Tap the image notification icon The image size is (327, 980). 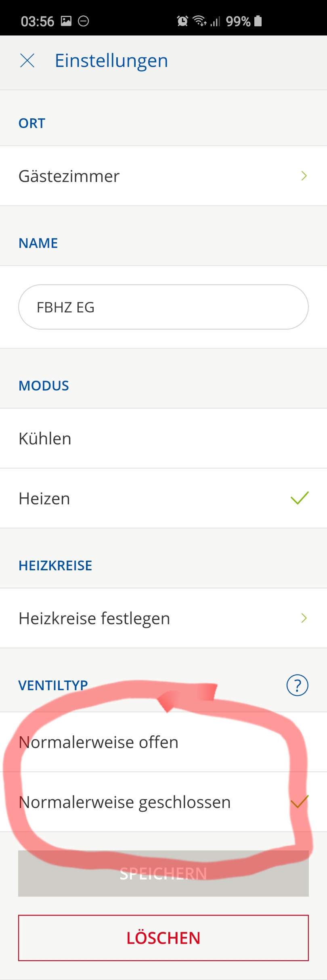point(66,21)
